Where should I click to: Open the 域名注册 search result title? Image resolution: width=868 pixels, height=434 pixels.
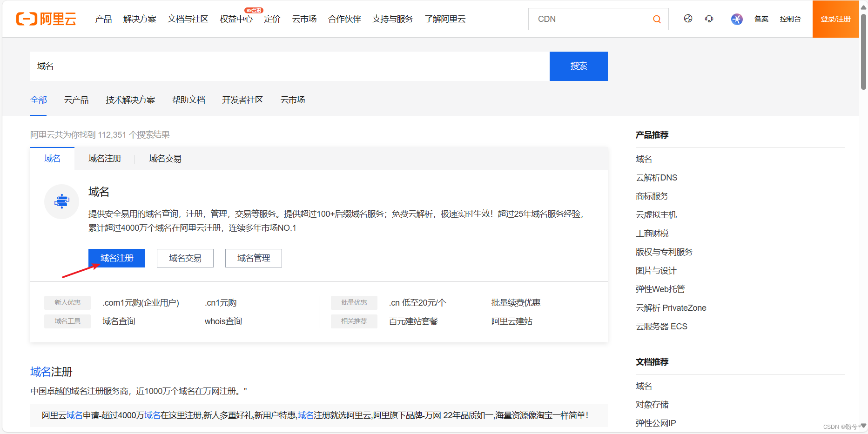tap(51, 372)
